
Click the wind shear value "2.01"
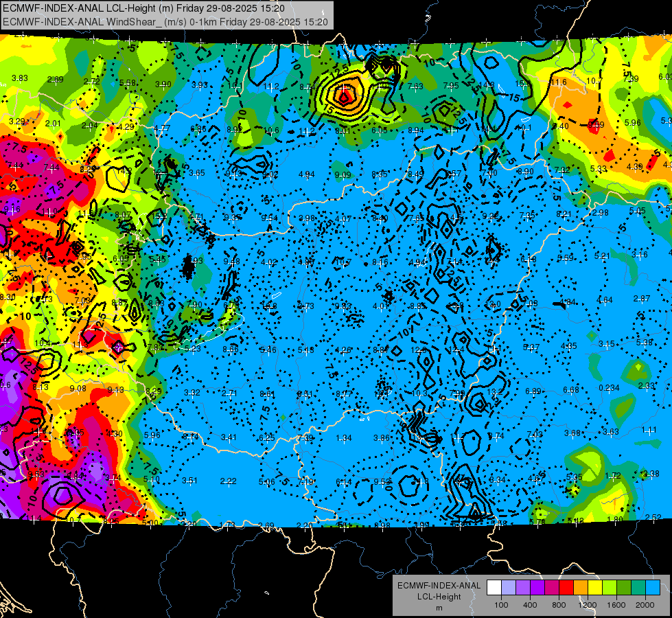(x=53, y=124)
